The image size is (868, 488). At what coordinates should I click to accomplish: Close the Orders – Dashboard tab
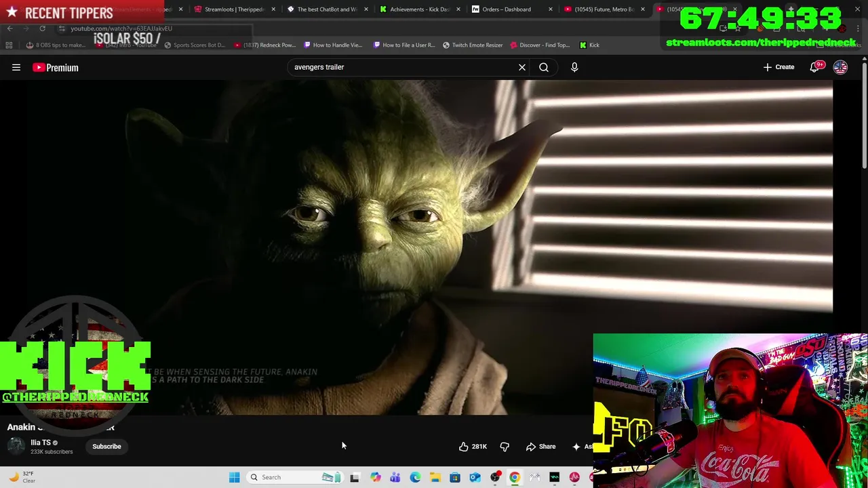pyautogui.click(x=550, y=9)
